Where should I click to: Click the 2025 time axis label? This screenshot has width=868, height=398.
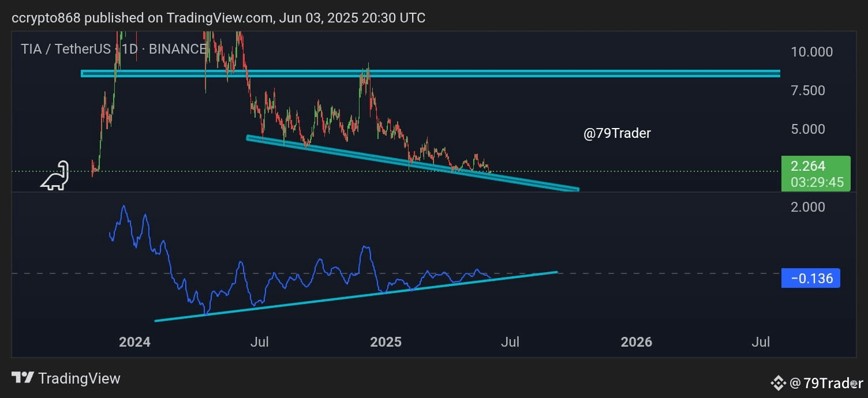point(386,342)
